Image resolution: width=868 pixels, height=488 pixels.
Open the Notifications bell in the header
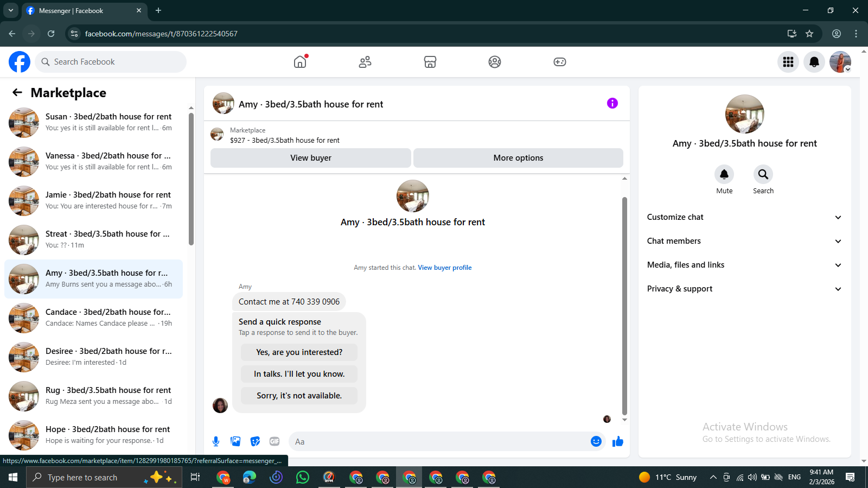pos(814,62)
